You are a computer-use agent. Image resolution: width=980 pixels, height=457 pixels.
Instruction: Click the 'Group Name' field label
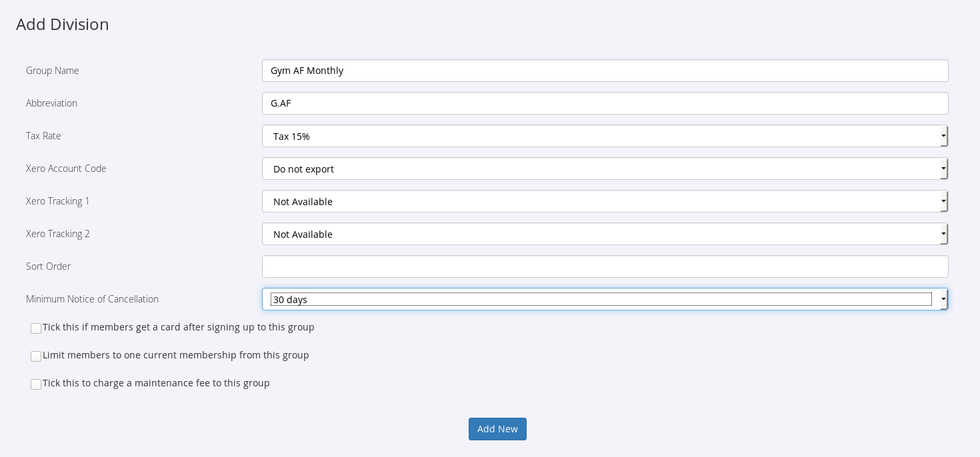point(53,71)
